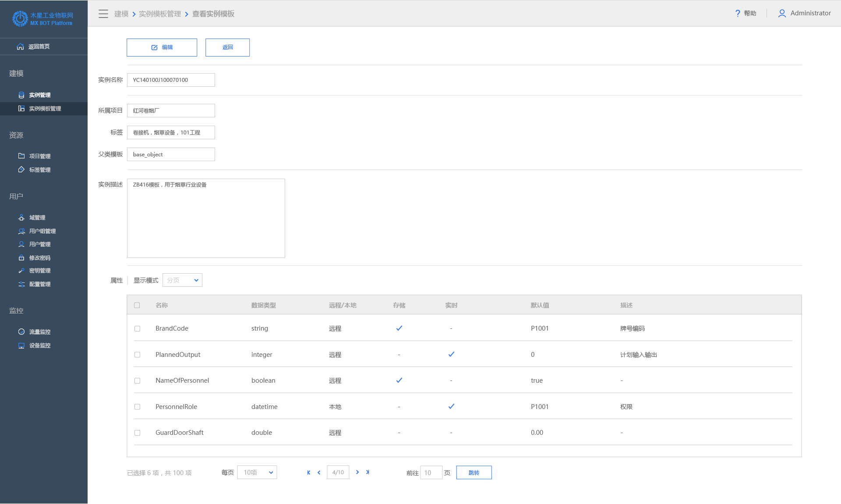Click the key icon next to 密钥管理
Viewport: 841px width, 504px height.
(21, 271)
